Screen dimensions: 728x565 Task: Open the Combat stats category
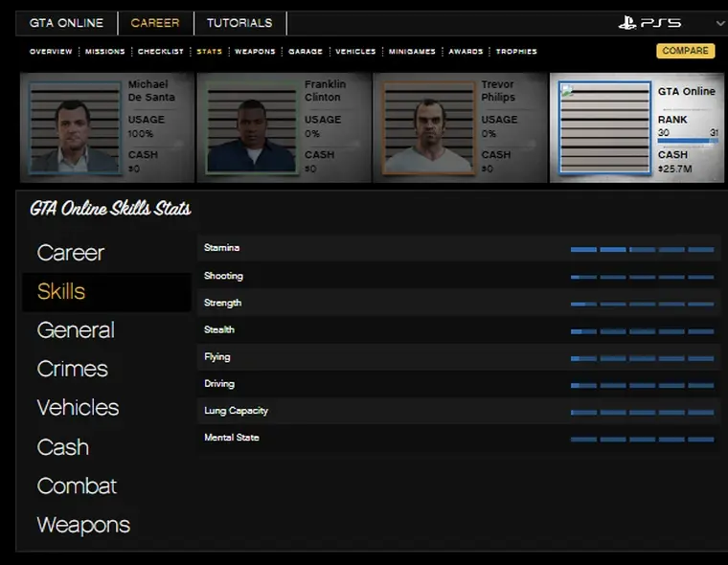click(77, 486)
